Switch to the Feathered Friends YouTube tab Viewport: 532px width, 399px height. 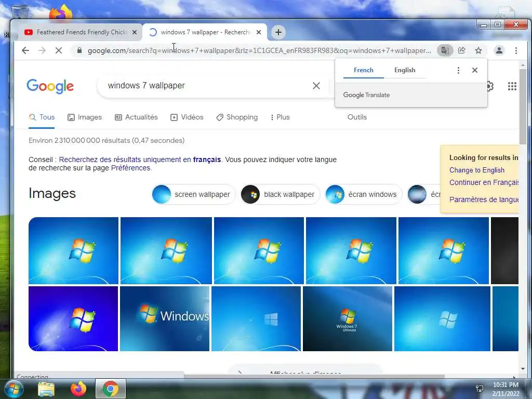pyautogui.click(x=80, y=32)
